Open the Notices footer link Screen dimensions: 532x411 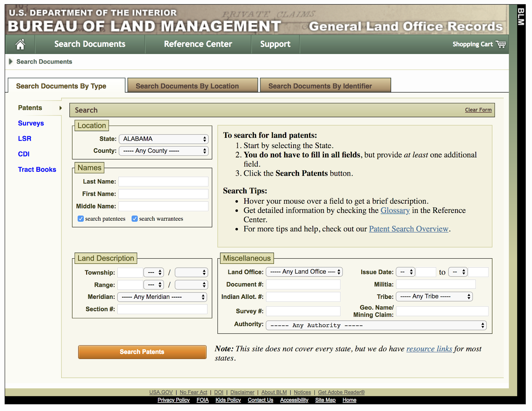(302, 392)
